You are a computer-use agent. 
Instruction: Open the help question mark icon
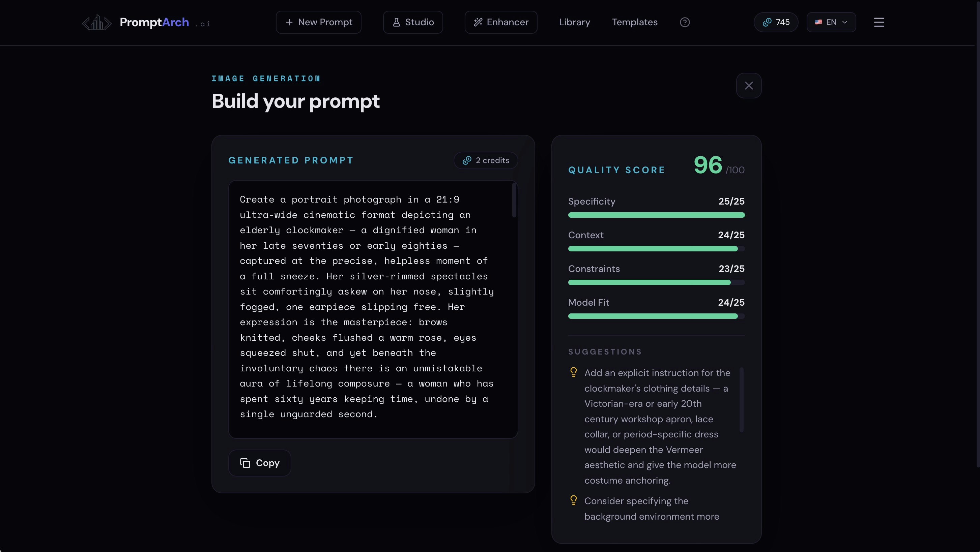coord(684,22)
